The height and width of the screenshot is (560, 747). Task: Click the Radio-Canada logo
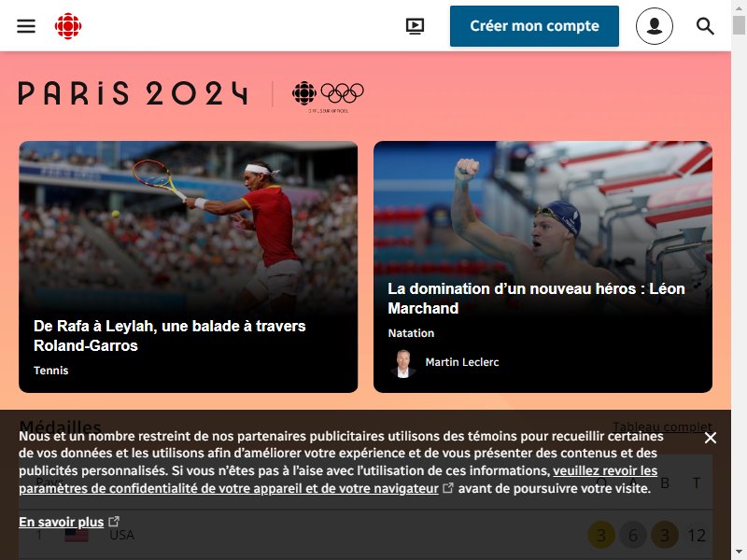68,26
